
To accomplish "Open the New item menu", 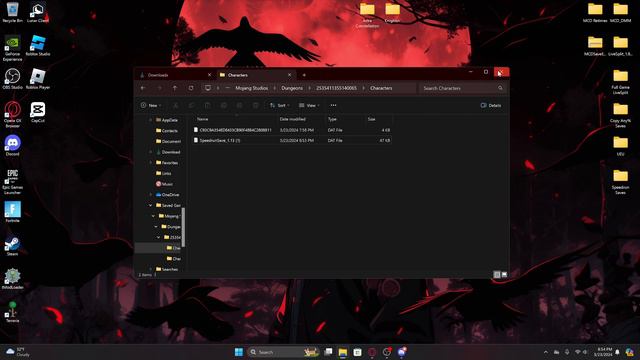I will (x=151, y=105).
